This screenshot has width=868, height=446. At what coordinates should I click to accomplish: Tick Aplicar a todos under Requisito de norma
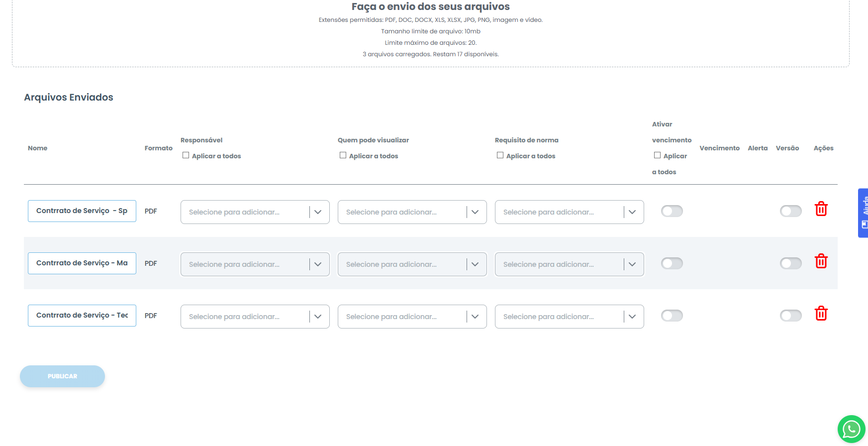click(x=500, y=155)
